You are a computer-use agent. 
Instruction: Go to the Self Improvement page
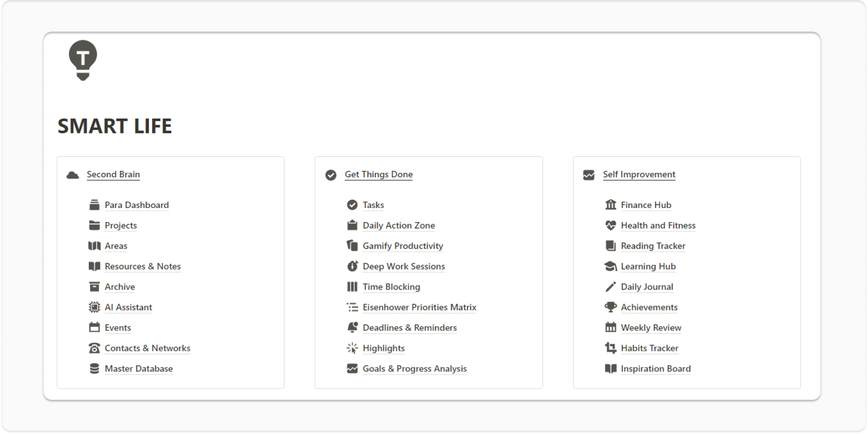[639, 175]
